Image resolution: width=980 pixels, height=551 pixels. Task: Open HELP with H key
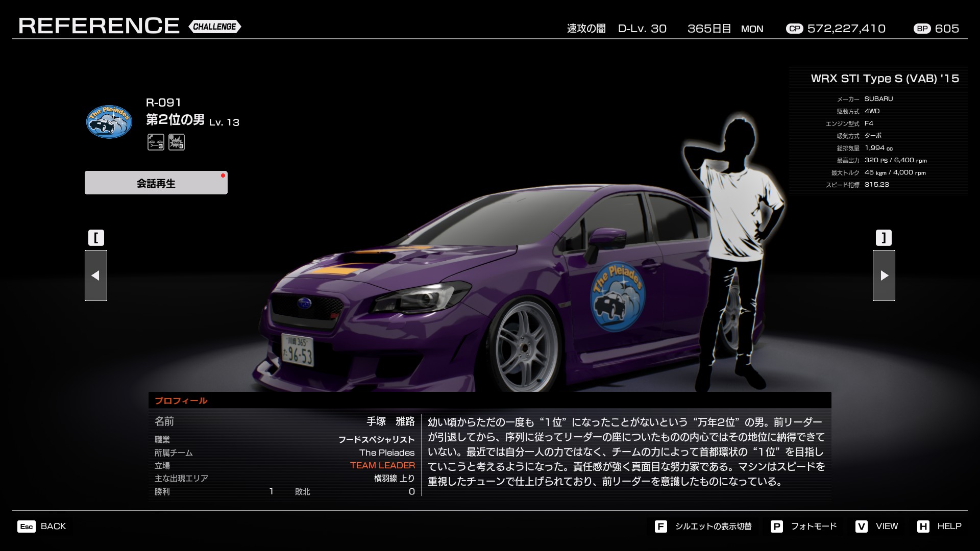click(923, 527)
